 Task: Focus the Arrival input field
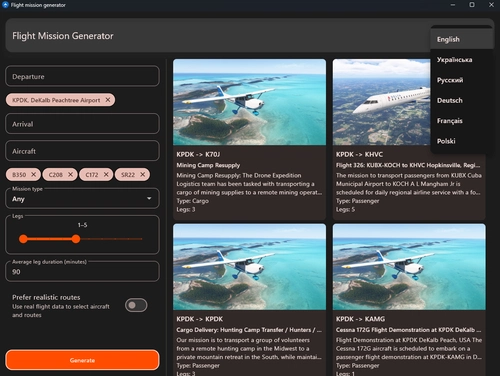click(x=82, y=124)
